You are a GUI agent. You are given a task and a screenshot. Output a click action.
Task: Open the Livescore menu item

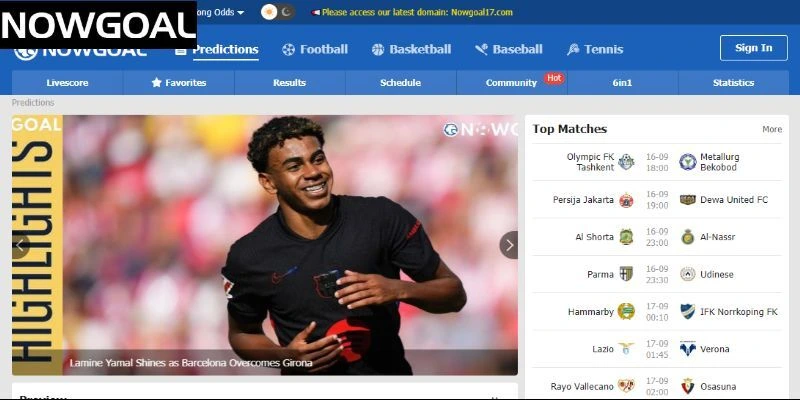click(x=67, y=83)
